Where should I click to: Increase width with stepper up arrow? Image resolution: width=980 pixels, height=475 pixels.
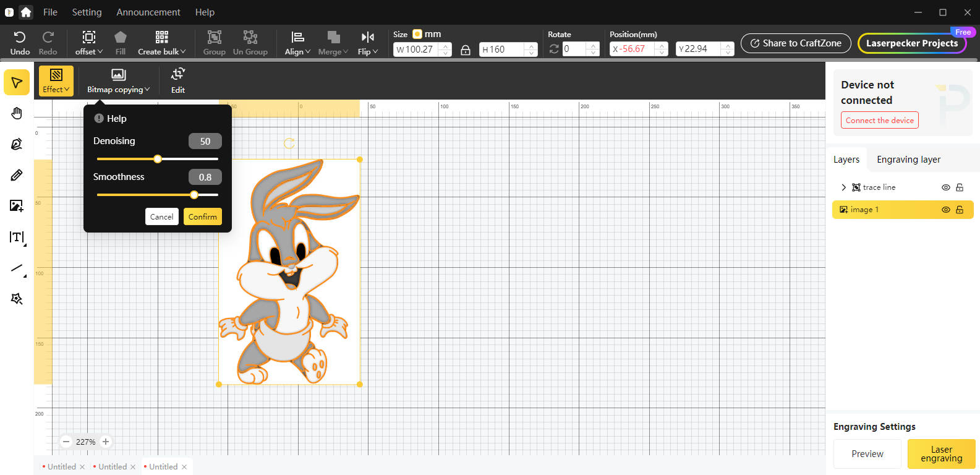[445, 46]
